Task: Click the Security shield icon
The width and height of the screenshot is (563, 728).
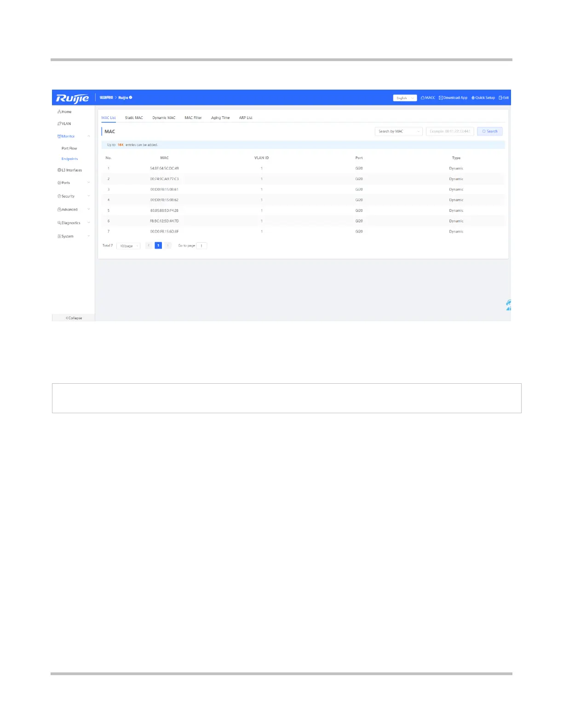Action: point(59,196)
